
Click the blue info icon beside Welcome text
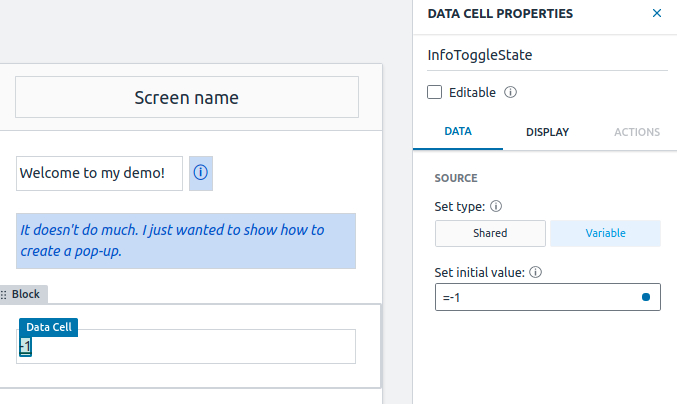tap(200, 173)
